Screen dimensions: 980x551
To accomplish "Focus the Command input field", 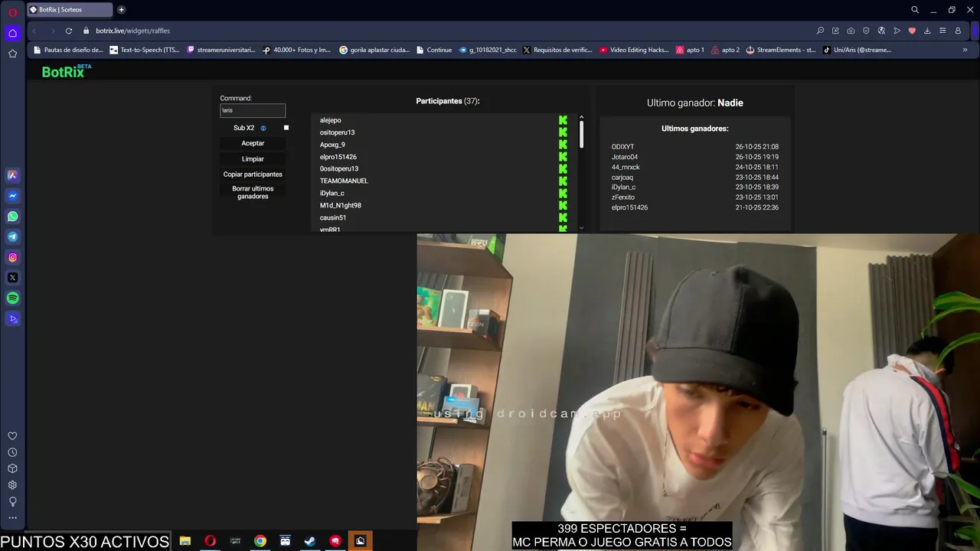I will coord(253,110).
